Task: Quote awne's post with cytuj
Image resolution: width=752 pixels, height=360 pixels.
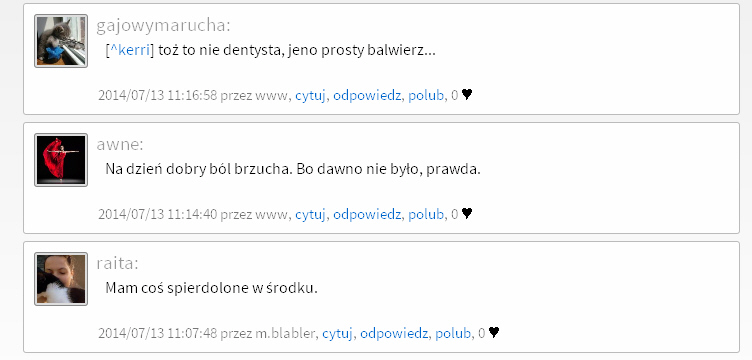Action: tap(310, 214)
